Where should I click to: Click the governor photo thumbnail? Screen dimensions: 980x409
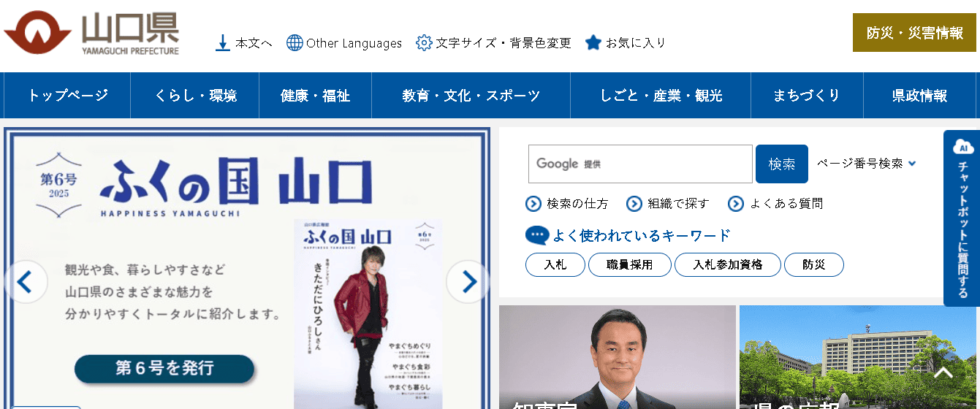pyautogui.click(x=618, y=357)
